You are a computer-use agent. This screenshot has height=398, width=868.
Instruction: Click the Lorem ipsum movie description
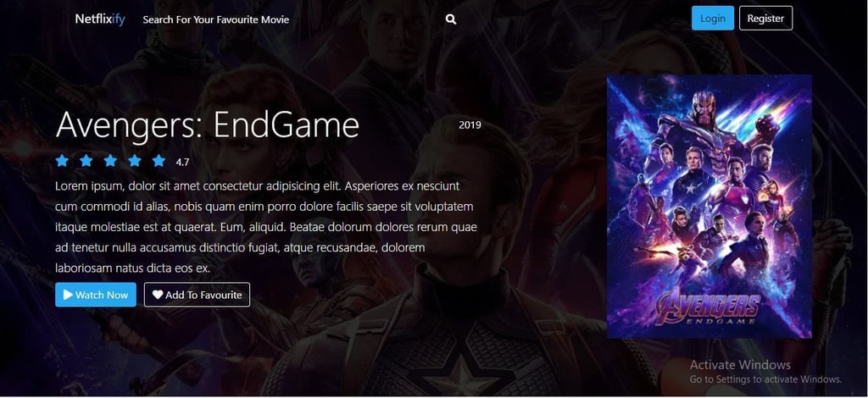pos(266,227)
